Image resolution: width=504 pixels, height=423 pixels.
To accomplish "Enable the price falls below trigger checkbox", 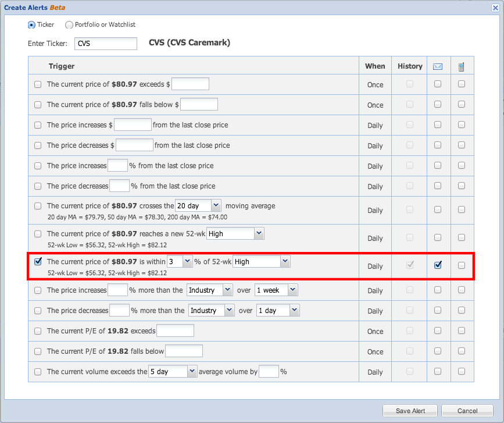I will [38, 105].
